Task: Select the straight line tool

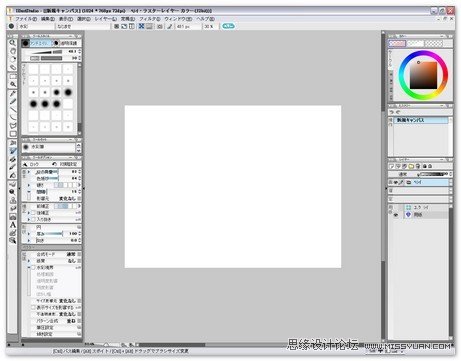Action: tap(12, 109)
